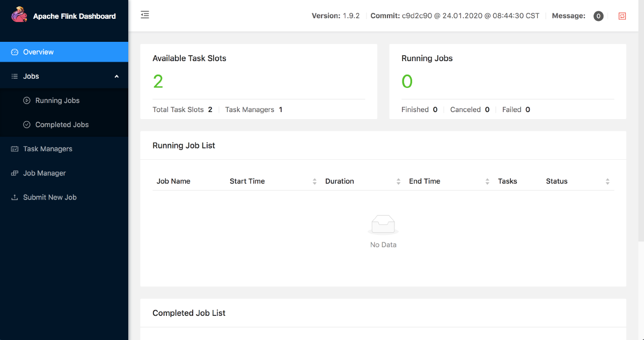Image resolution: width=644 pixels, height=340 pixels.
Task: Go to Submit New Job page
Action: [x=50, y=197]
